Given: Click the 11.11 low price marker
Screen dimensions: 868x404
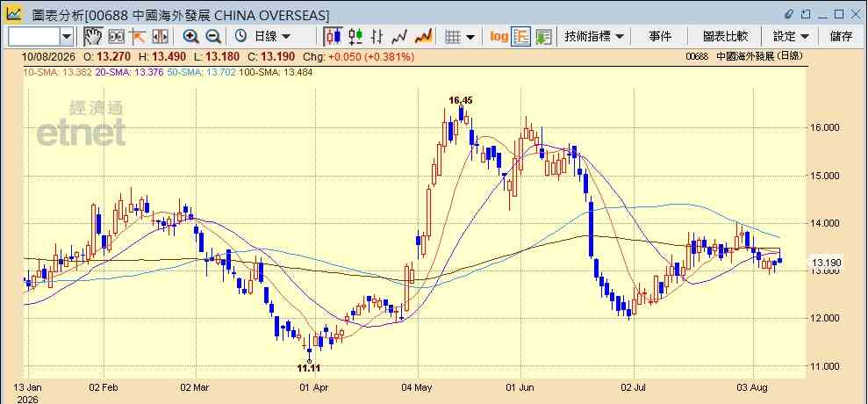Looking at the screenshot, I should [x=310, y=367].
